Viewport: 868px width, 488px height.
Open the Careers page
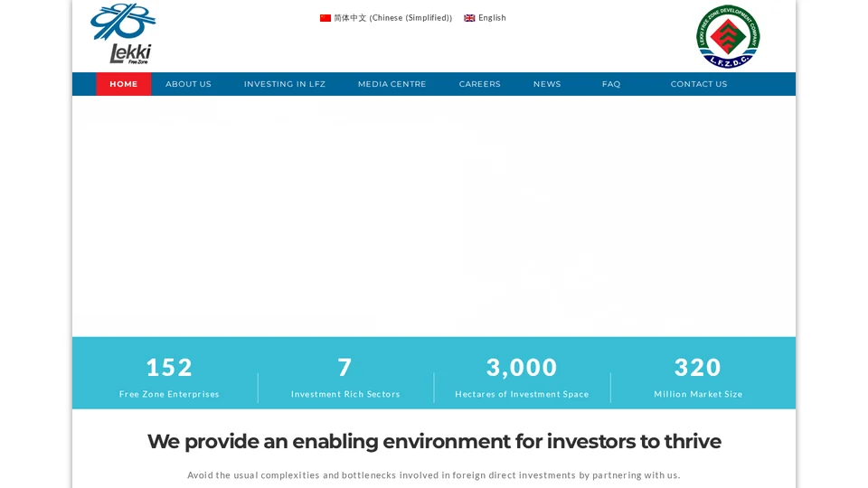click(479, 84)
